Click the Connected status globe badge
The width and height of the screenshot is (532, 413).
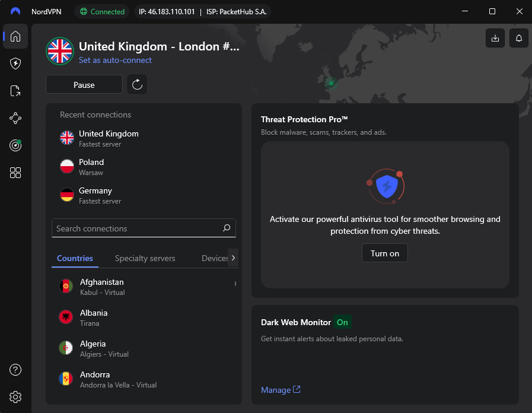(x=102, y=11)
